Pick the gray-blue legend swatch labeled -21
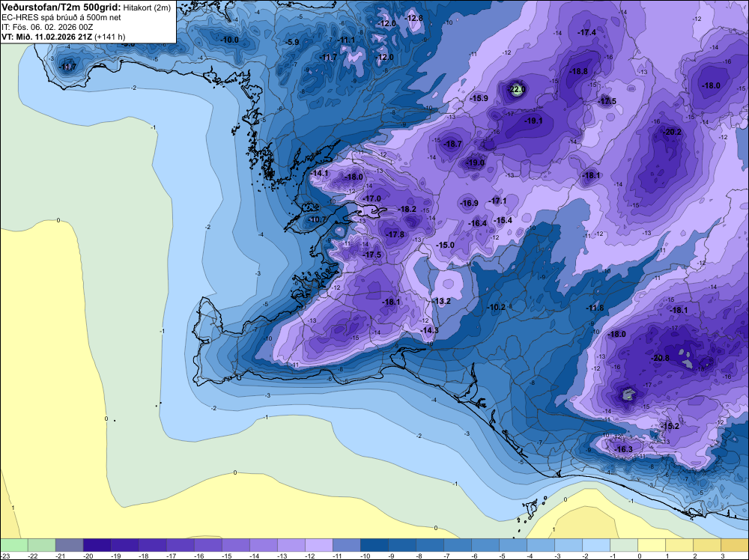 tap(69, 545)
